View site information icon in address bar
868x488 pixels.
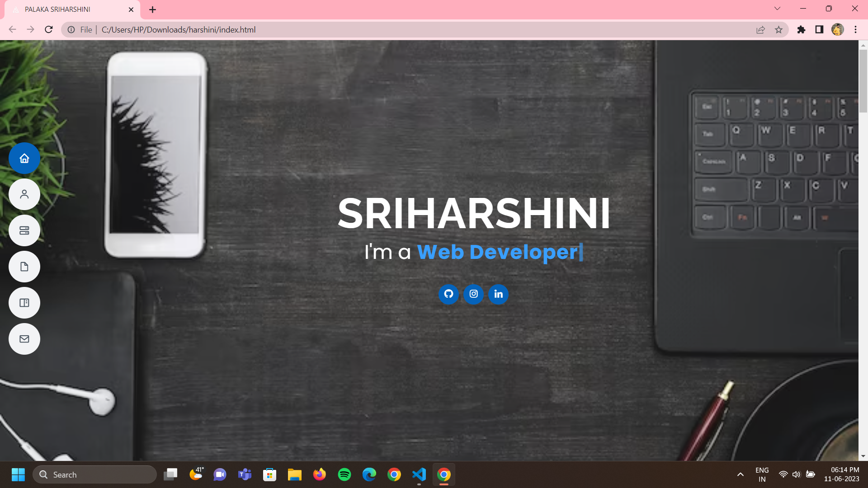point(71,29)
